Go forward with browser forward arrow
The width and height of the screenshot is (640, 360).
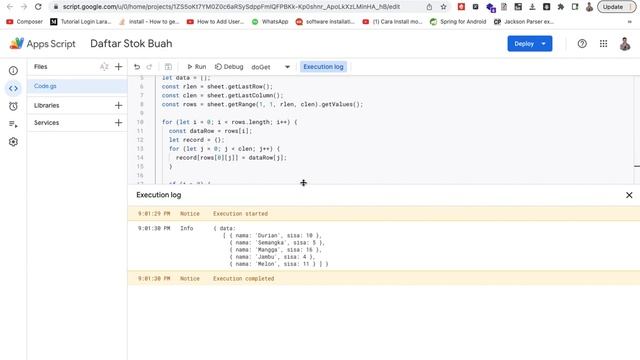tap(24, 7)
